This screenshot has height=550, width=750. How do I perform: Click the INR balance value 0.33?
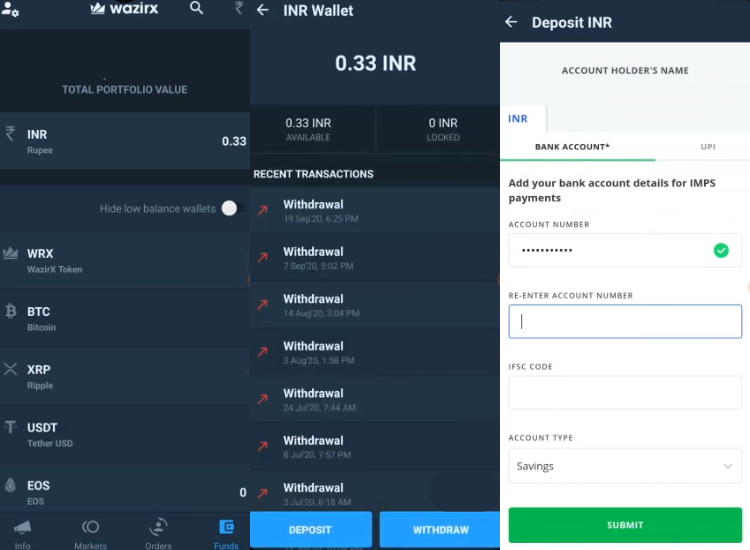(x=234, y=141)
